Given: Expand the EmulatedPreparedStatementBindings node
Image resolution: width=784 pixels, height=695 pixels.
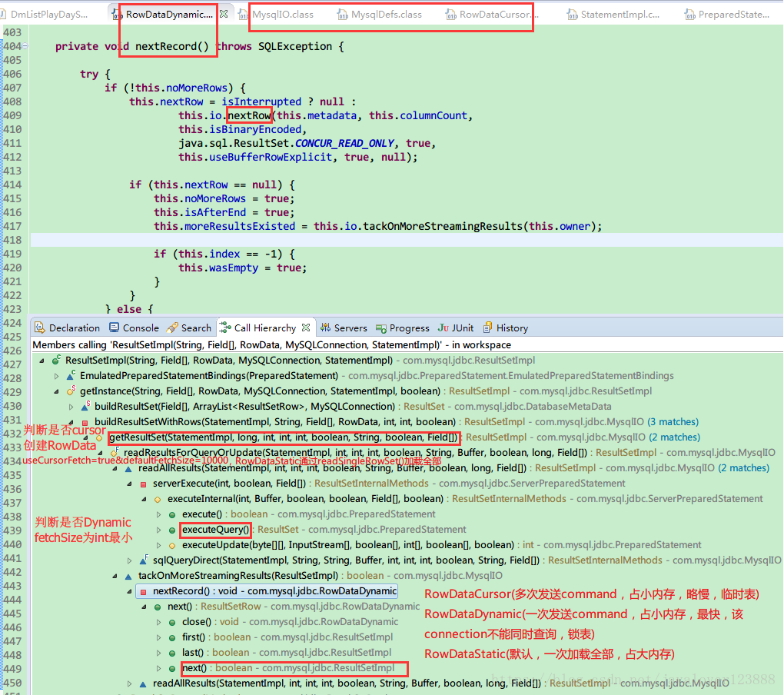Looking at the screenshot, I should [57, 376].
